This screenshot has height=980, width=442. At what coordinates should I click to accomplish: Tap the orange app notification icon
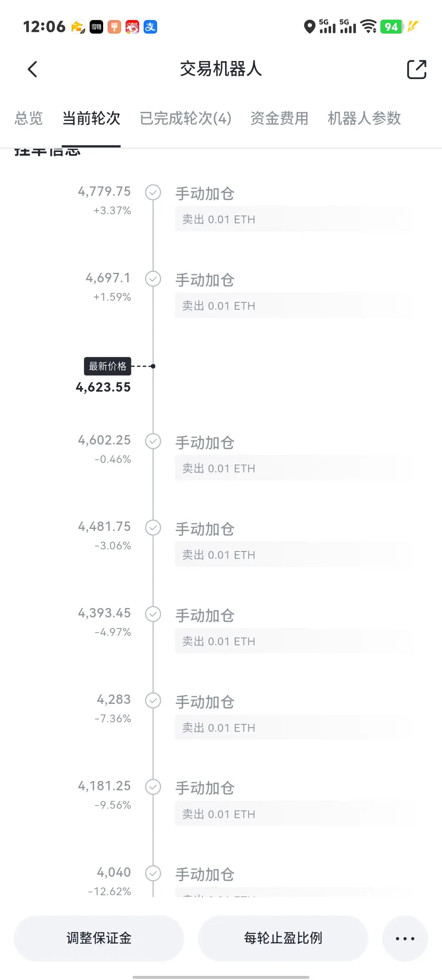(114, 27)
